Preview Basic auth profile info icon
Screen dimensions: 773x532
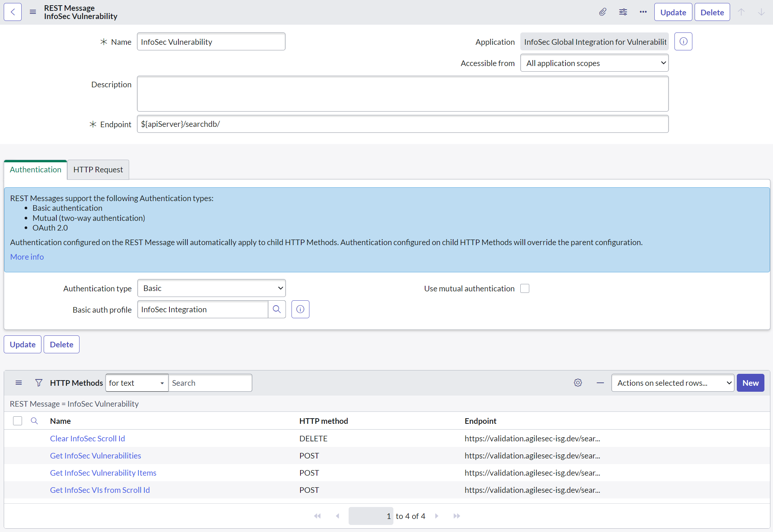point(300,309)
